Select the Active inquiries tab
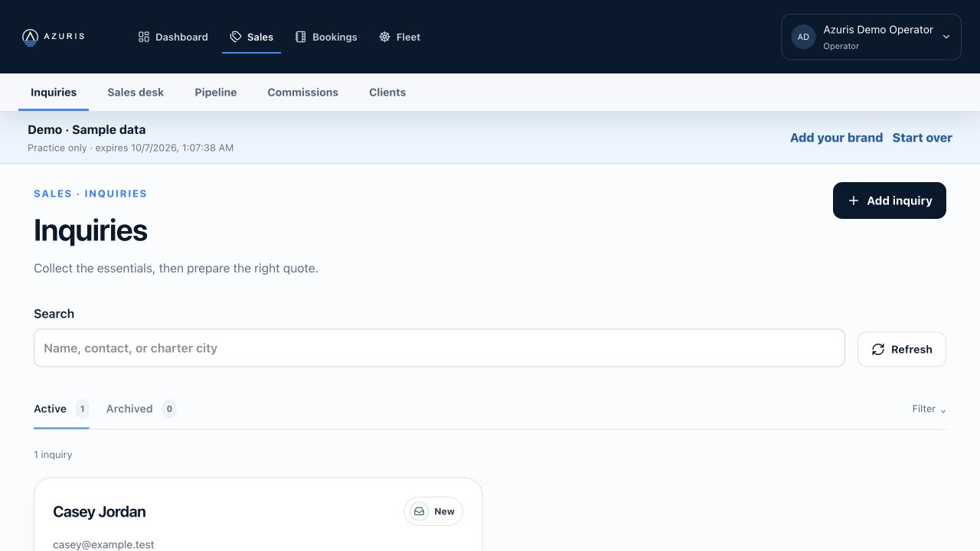The height and width of the screenshot is (551, 980). tap(61, 409)
